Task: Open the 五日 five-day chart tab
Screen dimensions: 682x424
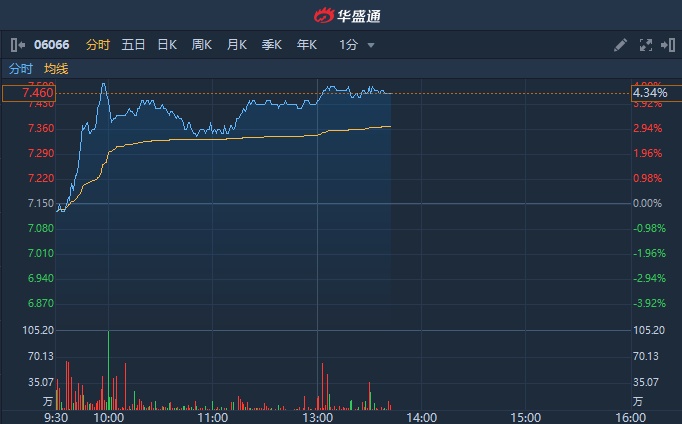Action: point(133,45)
